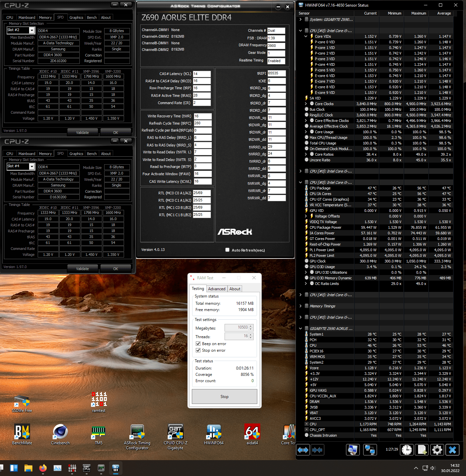Toggle the Beep on error checkbox

click(x=198, y=344)
